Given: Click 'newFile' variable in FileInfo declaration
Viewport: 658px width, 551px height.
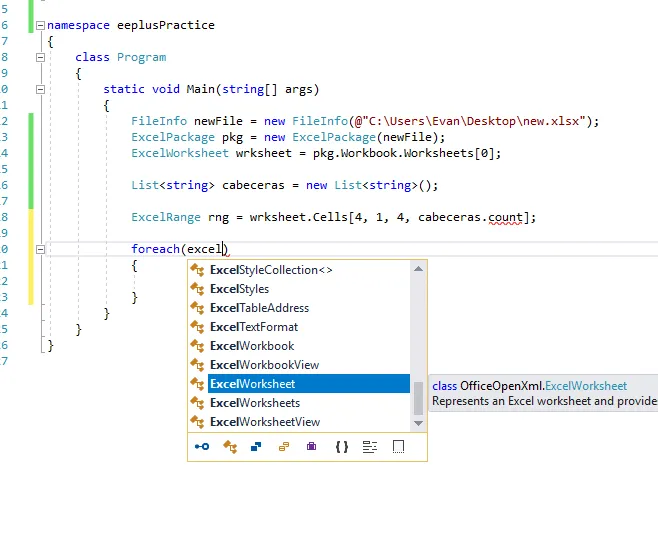Looking at the screenshot, I should pyautogui.click(x=218, y=121).
